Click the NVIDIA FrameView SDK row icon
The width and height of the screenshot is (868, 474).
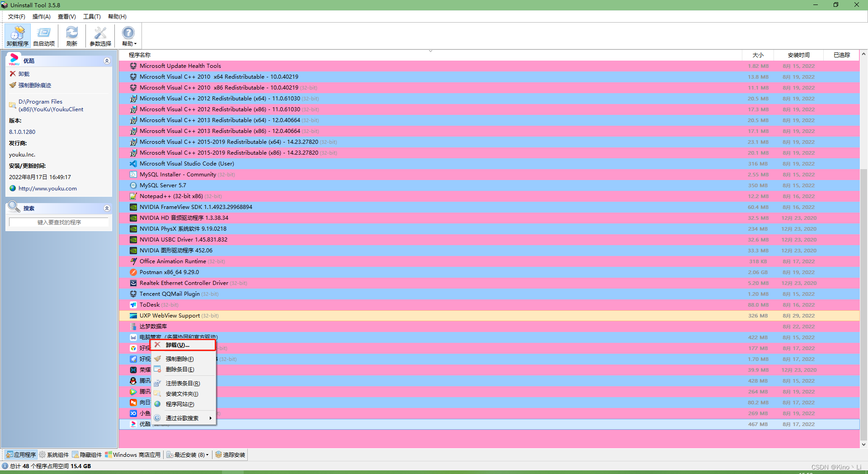[x=133, y=207]
